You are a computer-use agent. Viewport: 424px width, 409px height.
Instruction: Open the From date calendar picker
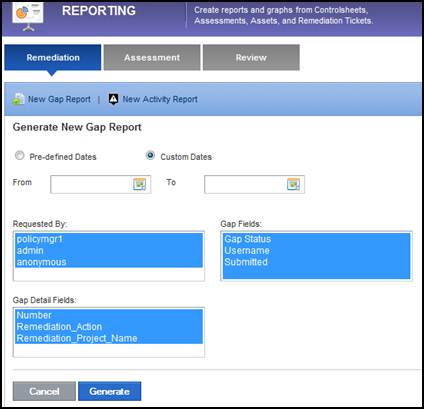139,184
